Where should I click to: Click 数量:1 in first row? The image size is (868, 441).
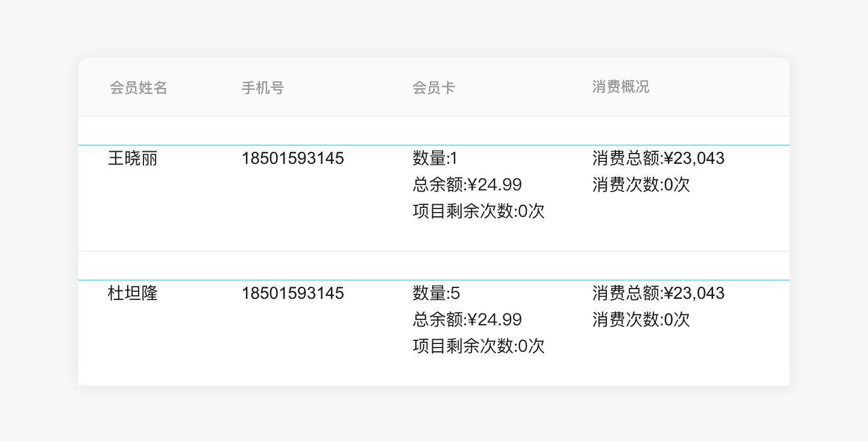click(x=436, y=158)
